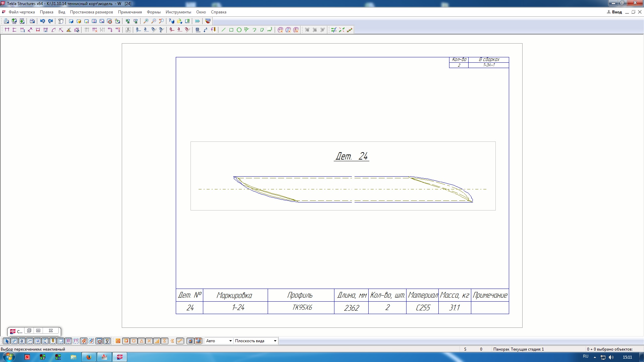Open the 'Авто' snap depth dropdown

point(230,341)
